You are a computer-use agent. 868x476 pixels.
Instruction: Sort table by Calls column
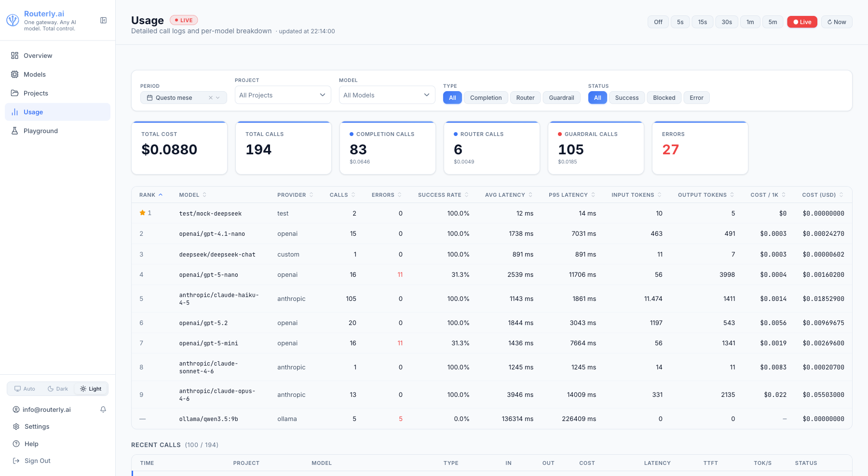pyautogui.click(x=342, y=195)
